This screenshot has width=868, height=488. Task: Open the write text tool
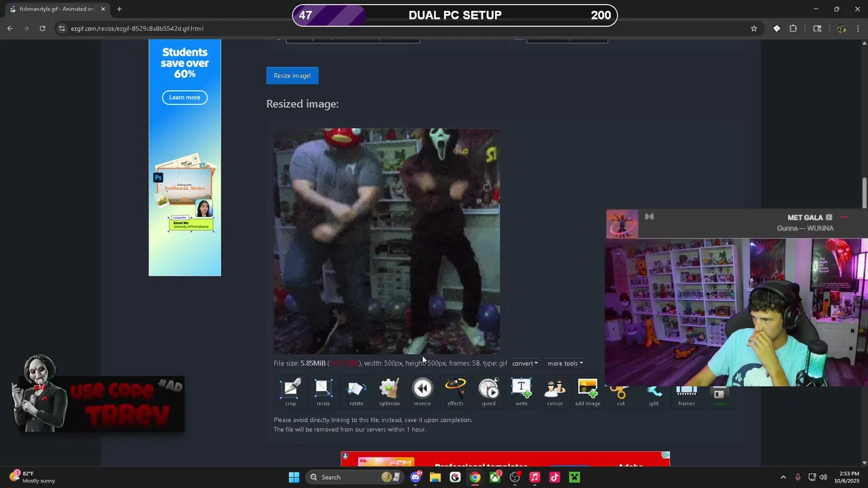tap(521, 392)
